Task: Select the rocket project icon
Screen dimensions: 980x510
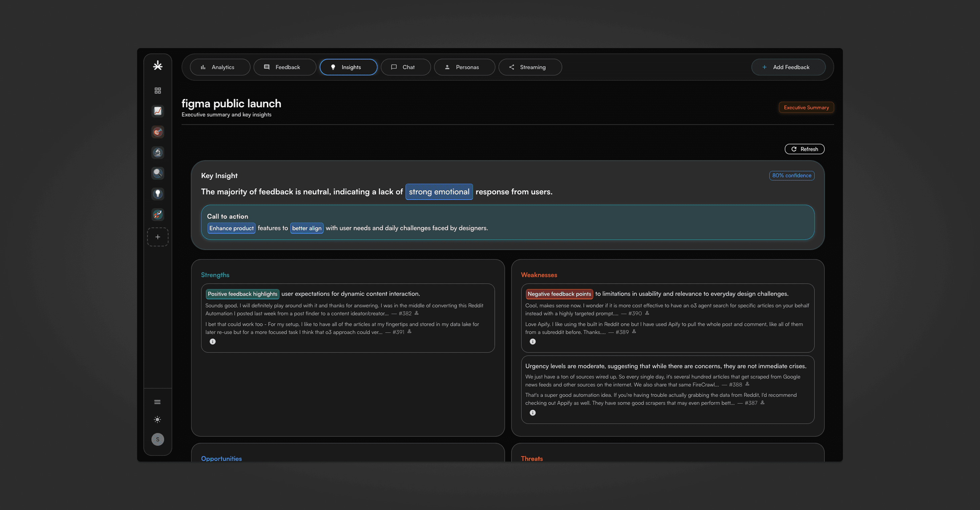Action: [x=158, y=214]
